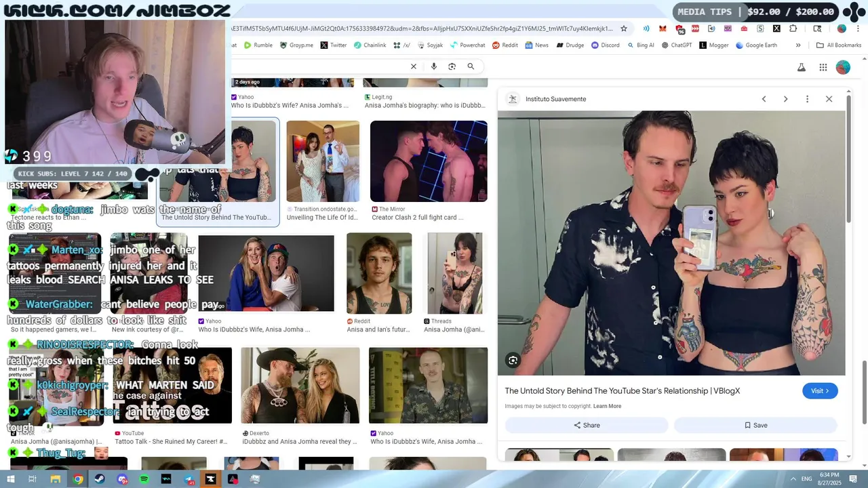The height and width of the screenshot is (488, 868).
Task: Open the All Bookmarks folder
Action: (839, 45)
